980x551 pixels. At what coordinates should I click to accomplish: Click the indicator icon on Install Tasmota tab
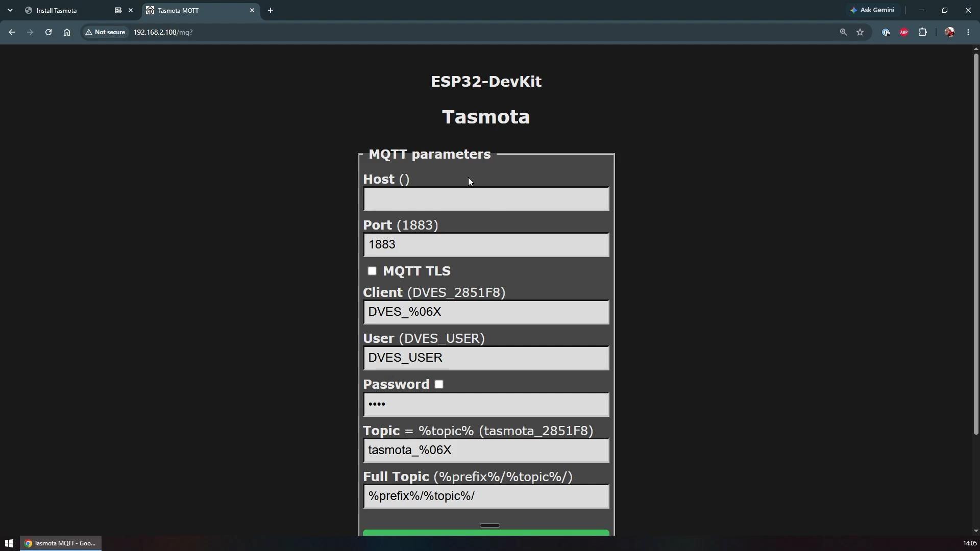coord(118,10)
